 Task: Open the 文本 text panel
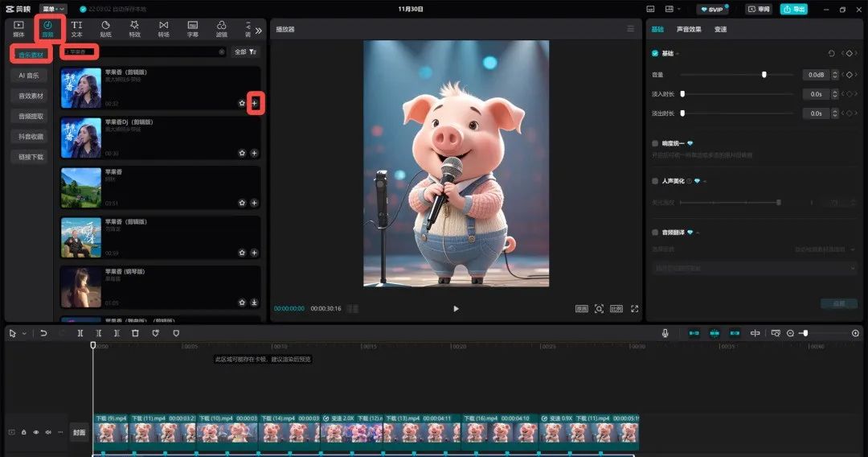[x=77, y=29]
